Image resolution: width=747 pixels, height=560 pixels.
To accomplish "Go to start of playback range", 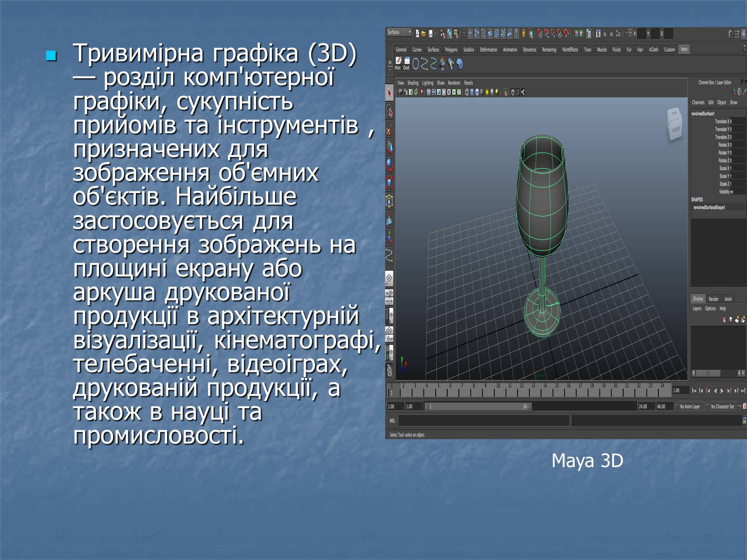I will pyautogui.click(x=694, y=391).
